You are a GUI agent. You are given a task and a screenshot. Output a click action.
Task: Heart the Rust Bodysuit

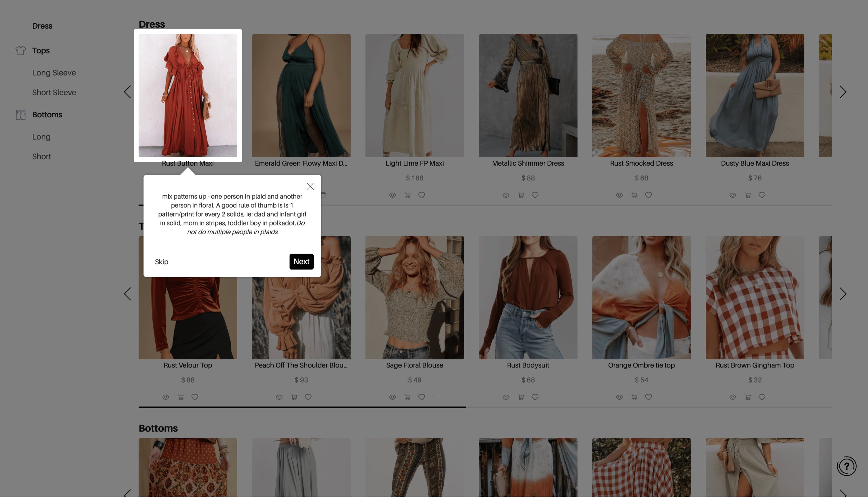tap(535, 397)
